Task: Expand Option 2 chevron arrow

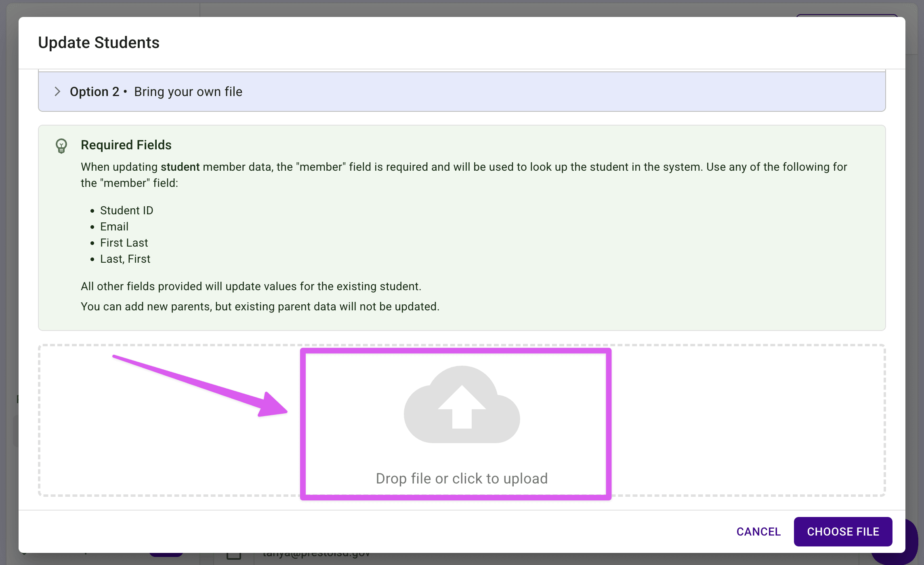Action: coord(57,92)
